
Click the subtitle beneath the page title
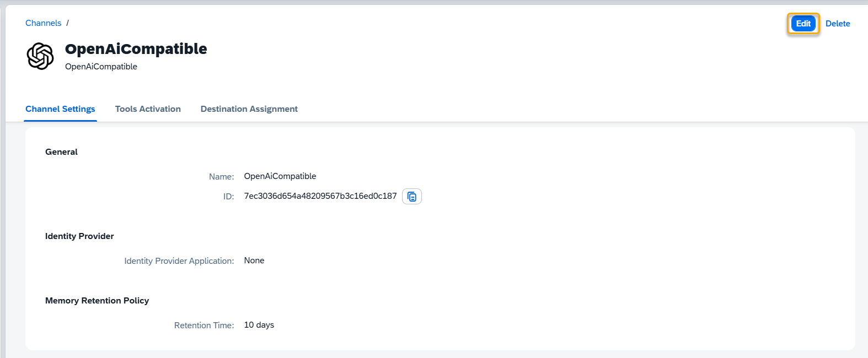(x=101, y=67)
